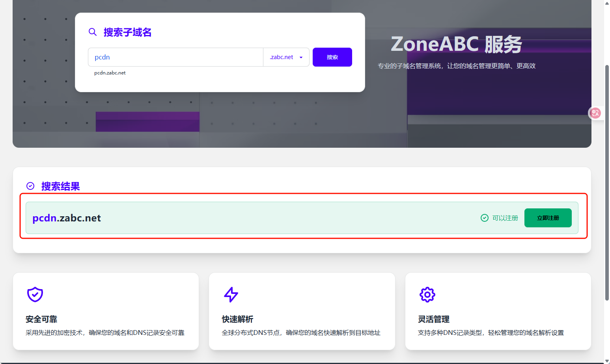Select the 快速解析 feature card title
This screenshot has width=610, height=364.
click(x=237, y=319)
